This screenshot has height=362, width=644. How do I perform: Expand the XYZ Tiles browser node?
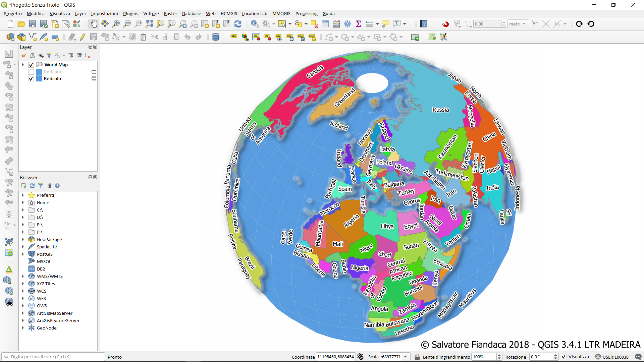[x=23, y=284]
